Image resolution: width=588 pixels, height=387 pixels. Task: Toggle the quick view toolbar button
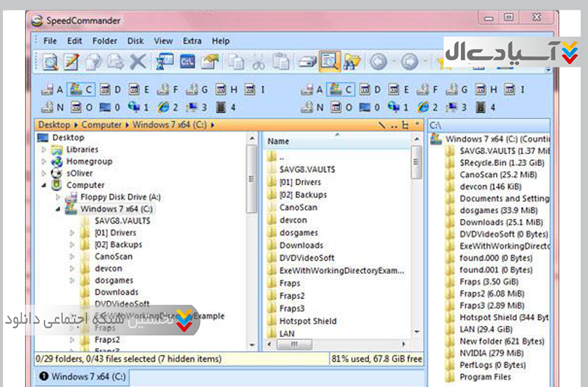pos(329,62)
